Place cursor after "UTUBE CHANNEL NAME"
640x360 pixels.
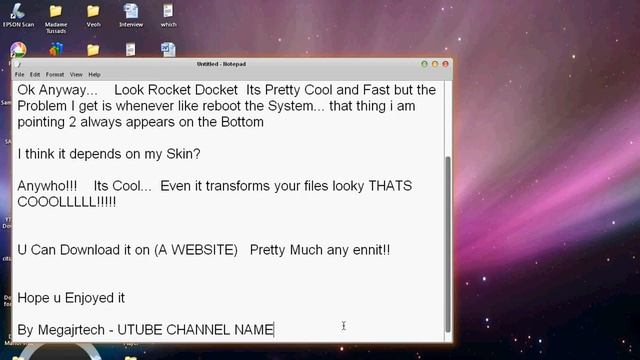tap(274, 330)
